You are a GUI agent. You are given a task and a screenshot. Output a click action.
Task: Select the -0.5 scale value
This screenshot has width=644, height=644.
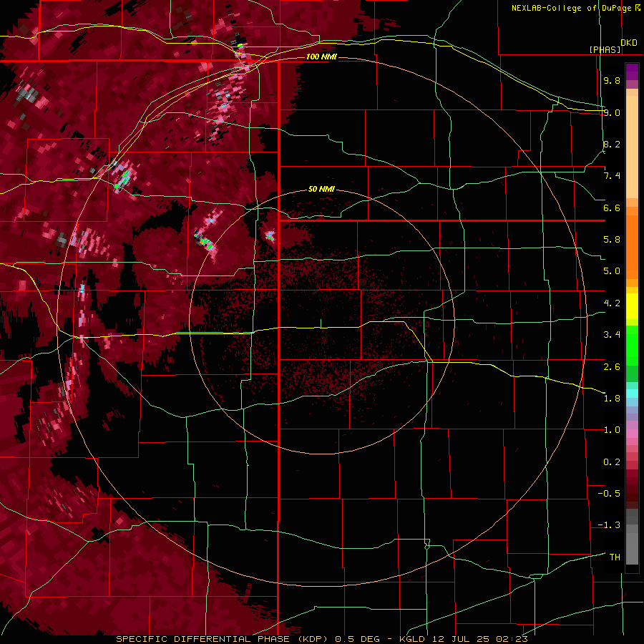[609, 494]
